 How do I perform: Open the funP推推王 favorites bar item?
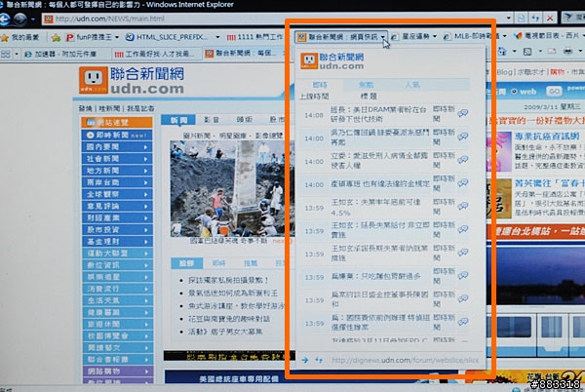pos(88,37)
